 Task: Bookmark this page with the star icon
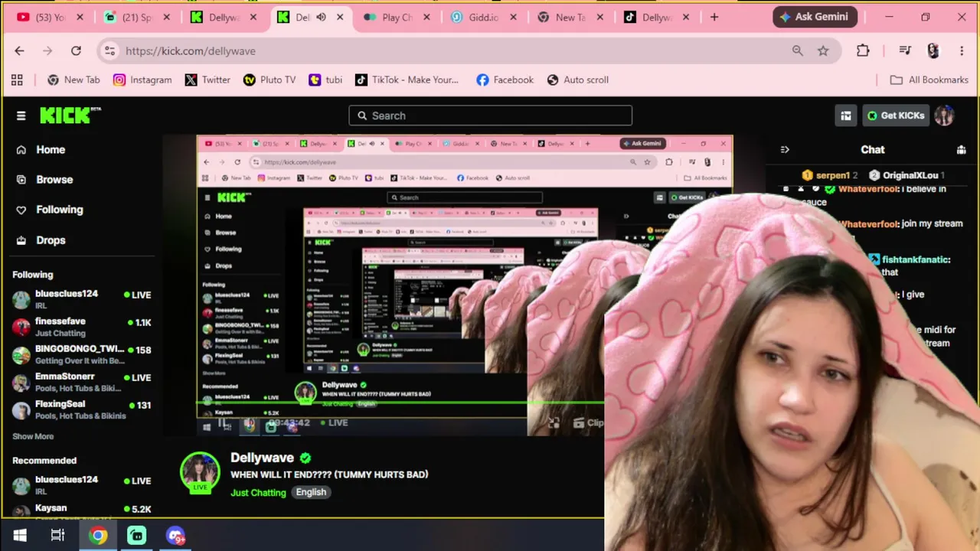pyautogui.click(x=823, y=51)
